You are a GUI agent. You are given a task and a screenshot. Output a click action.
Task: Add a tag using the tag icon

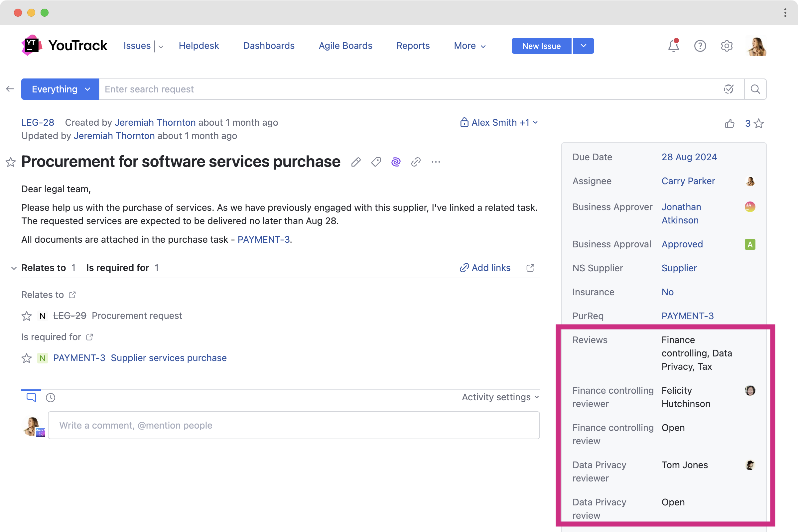(376, 162)
